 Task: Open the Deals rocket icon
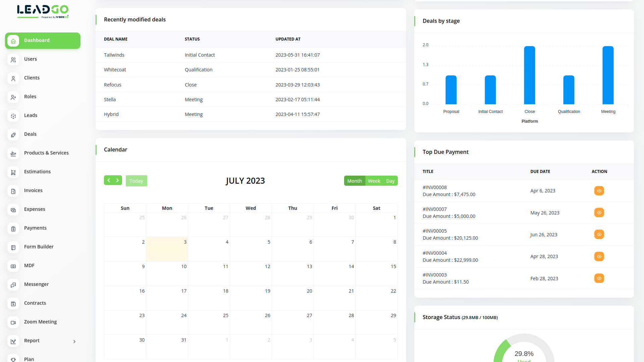[13, 135]
